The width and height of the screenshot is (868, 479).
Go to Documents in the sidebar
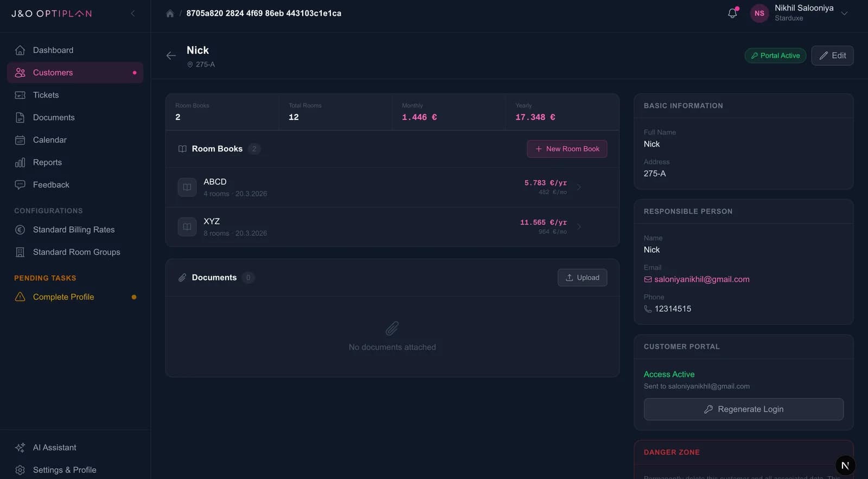tap(75, 117)
